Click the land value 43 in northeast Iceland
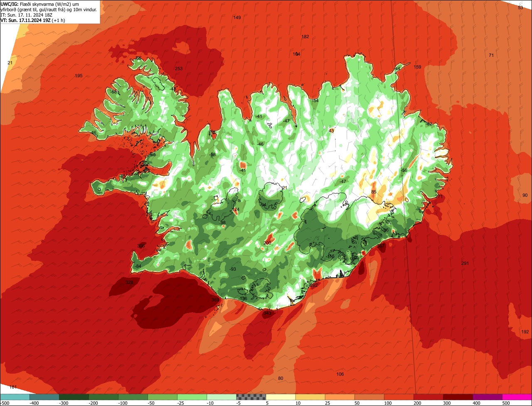This screenshot has width=532, height=406. coord(331,130)
